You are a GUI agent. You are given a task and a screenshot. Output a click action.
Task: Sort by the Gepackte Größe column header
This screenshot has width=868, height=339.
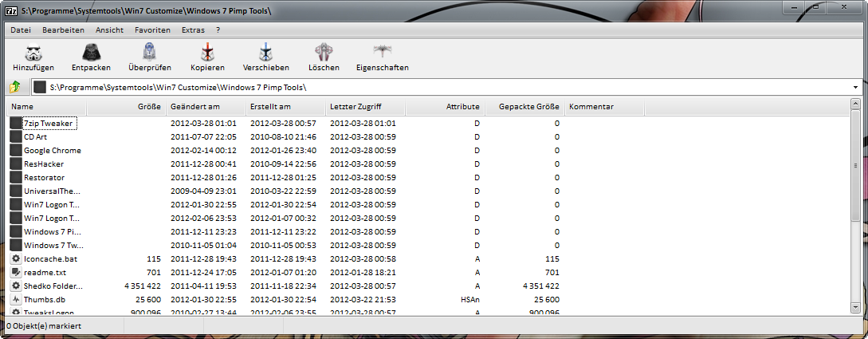[524, 107]
